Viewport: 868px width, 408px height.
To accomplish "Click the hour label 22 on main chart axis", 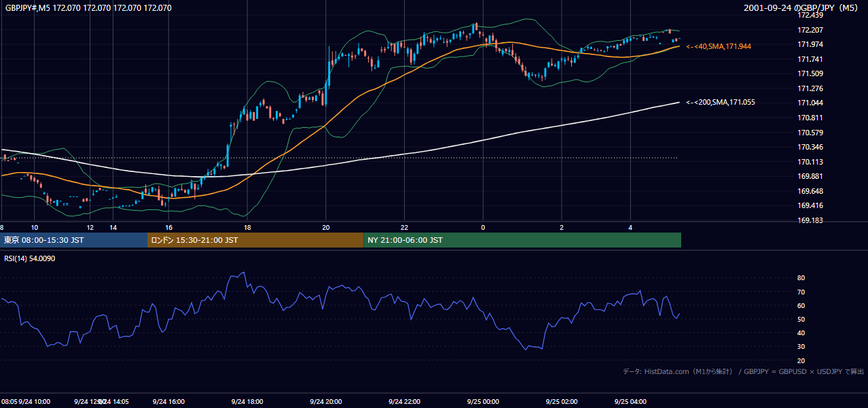I will (404, 228).
